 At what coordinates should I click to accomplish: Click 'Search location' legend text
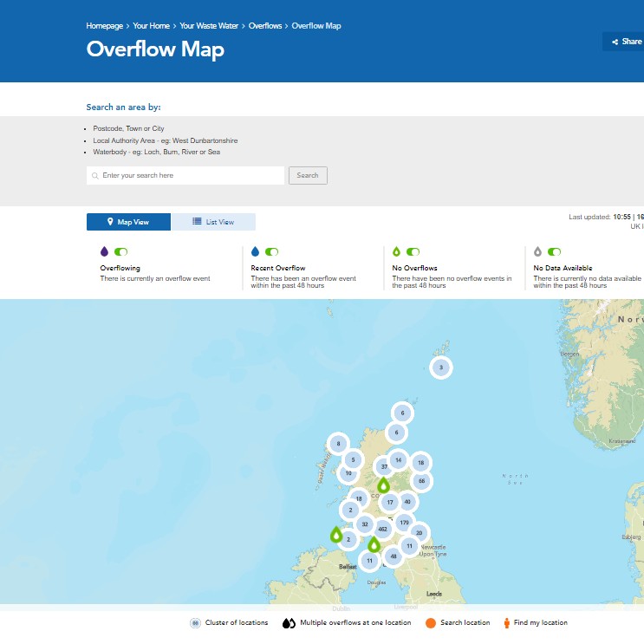click(465, 622)
